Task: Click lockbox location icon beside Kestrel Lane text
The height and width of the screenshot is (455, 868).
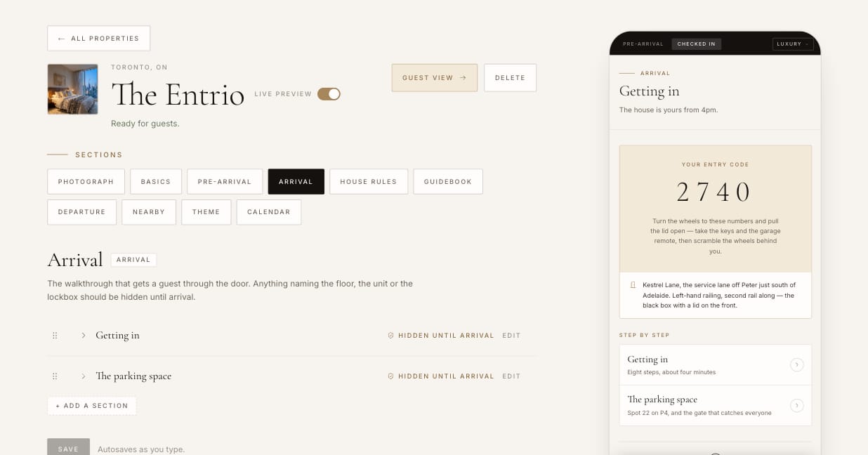Action: (x=633, y=285)
